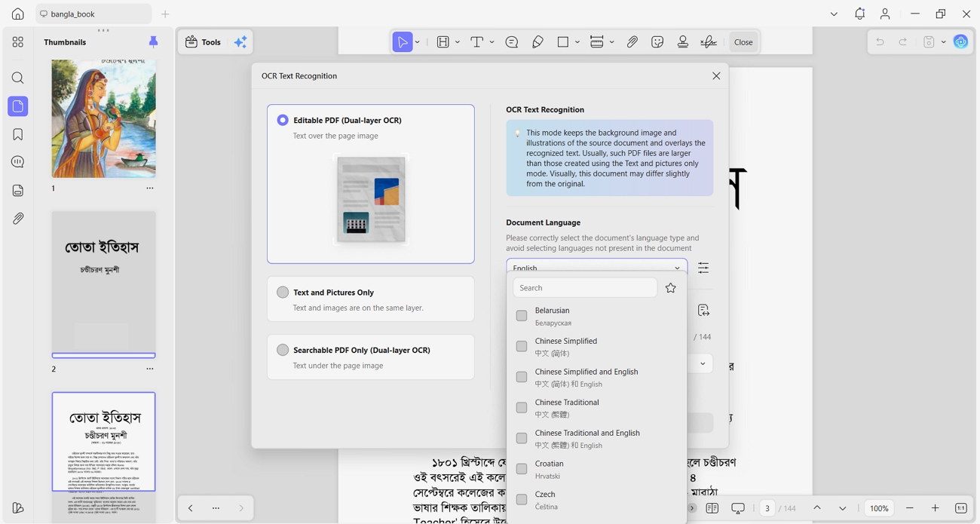Click the Close button in the toolbar
Image resolution: width=980 pixels, height=524 pixels.
743,42
